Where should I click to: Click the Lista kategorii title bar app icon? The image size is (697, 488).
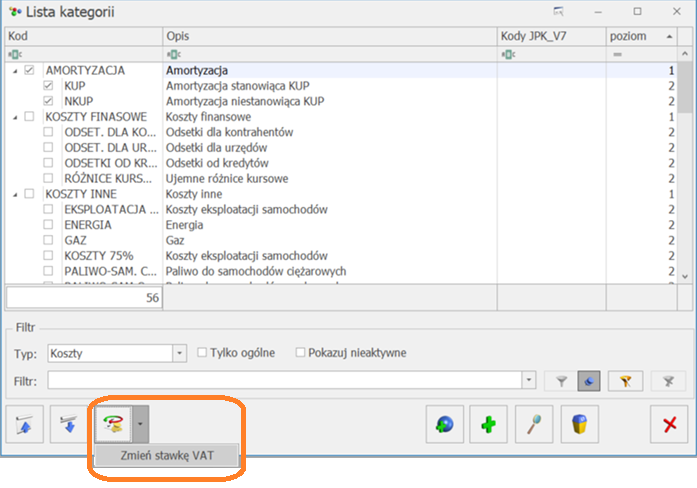click(x=15, y=12)
